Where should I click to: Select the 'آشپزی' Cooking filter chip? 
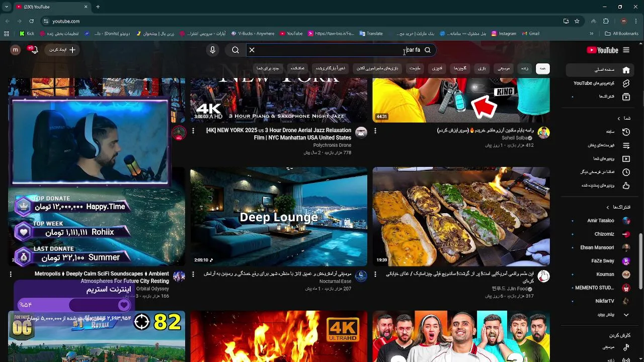click(437, 68)
